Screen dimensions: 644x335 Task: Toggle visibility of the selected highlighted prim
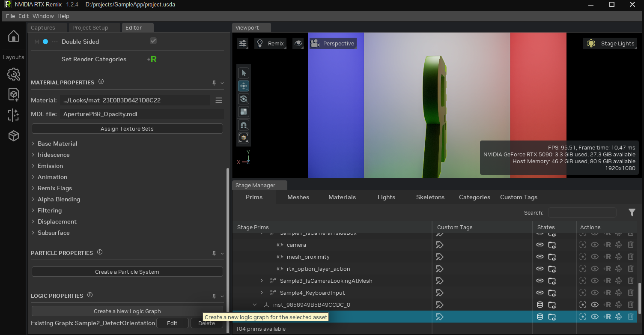594,317
